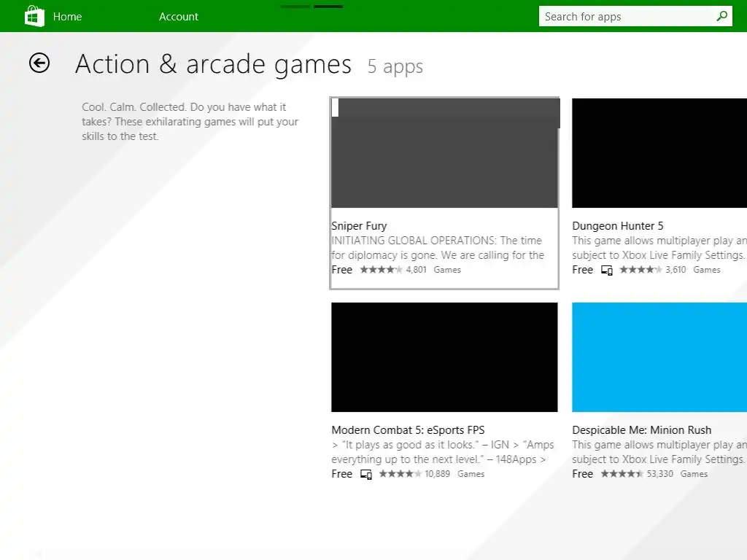Screen dimensions: 747x560
Task: Click the Despicable Me: Minion Rush title
Action: (x=641, y=430)
